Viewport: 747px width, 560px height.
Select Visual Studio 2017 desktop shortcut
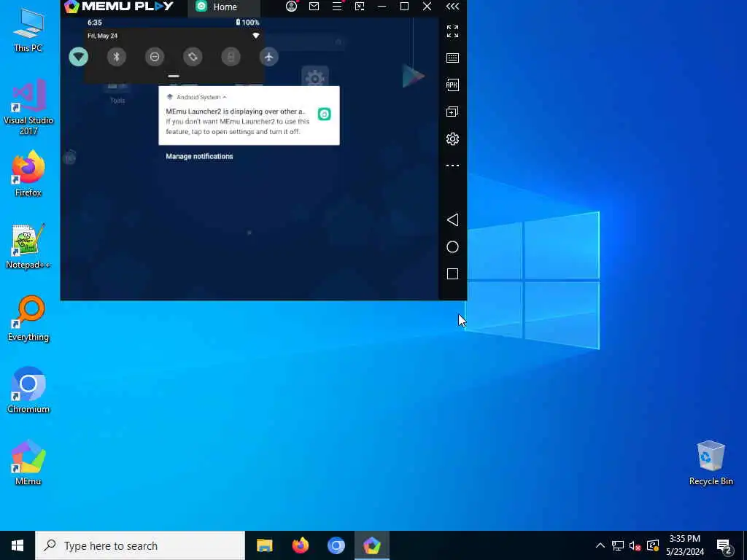(28, 107)
